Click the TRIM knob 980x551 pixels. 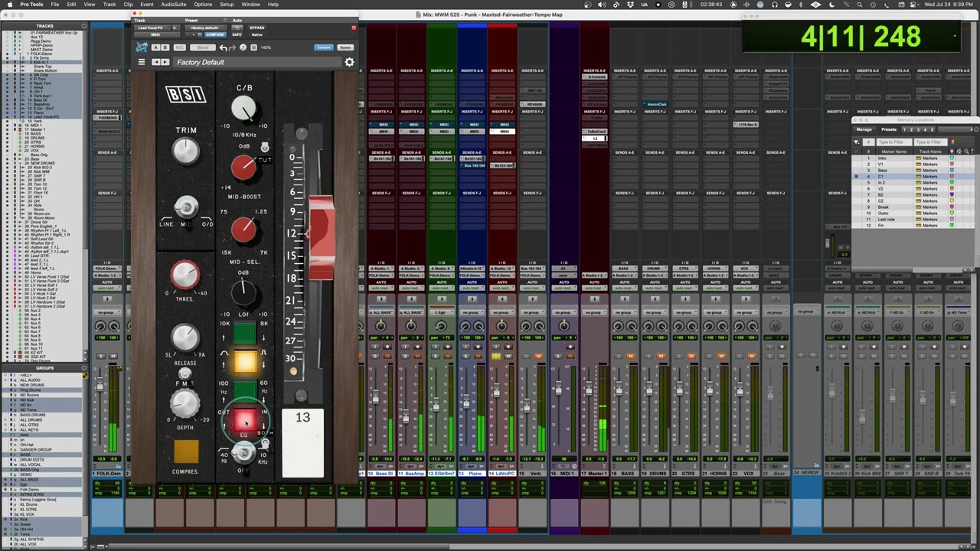[x=186, y=152]
